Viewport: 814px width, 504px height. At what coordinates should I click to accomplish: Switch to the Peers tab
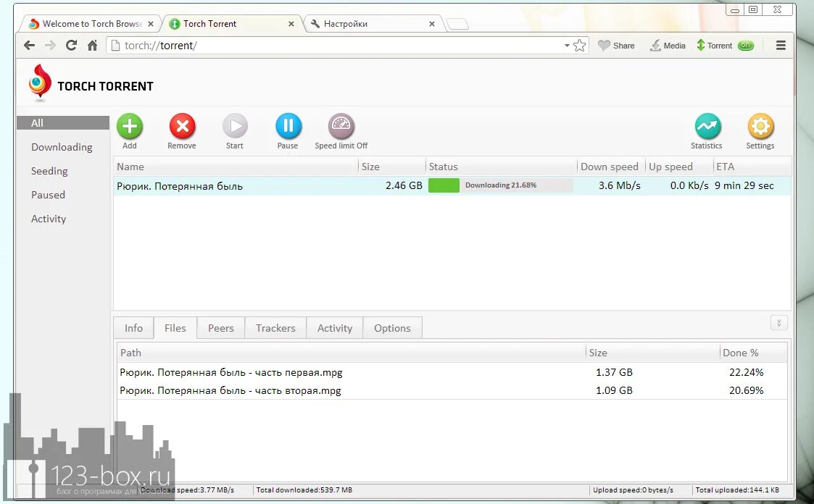click(x=220, y=328)
